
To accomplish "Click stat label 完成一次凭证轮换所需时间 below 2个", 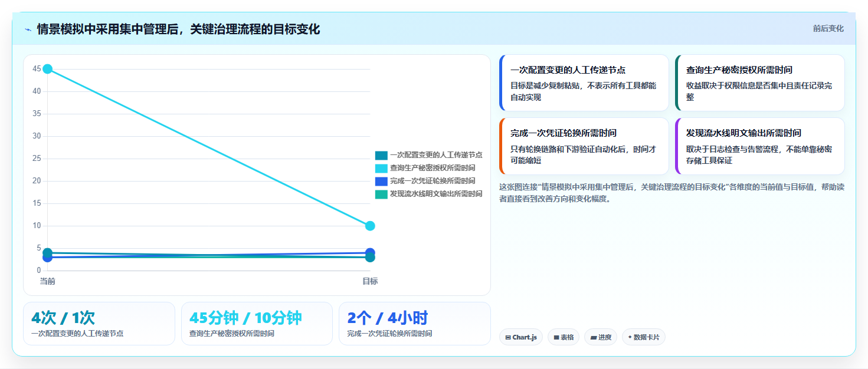I will (x=389, y=334).
